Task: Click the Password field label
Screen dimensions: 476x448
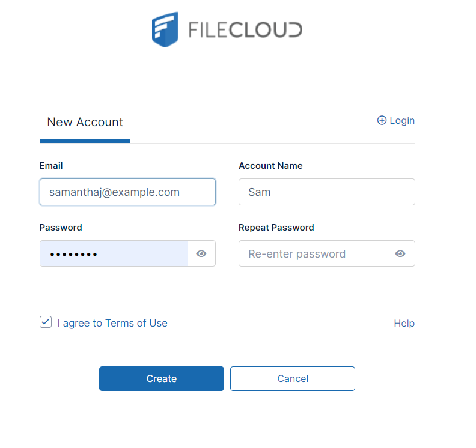Action: (x=61, y=228)
